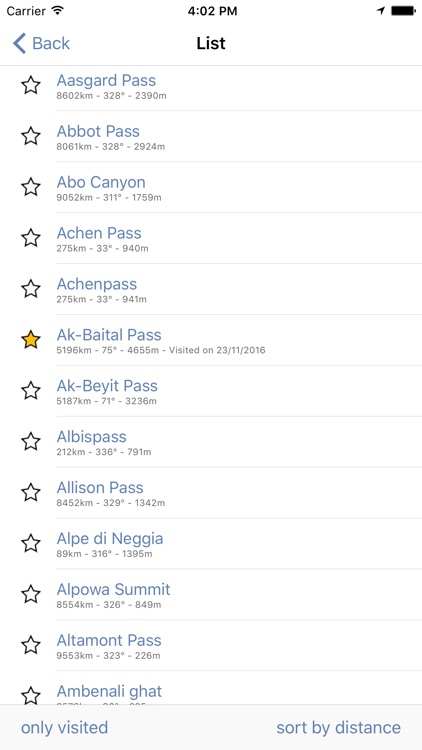This screenshot has height=750, width=422.
Task: Tap the Alpowa Summit star icon
Action: [31, 594]
